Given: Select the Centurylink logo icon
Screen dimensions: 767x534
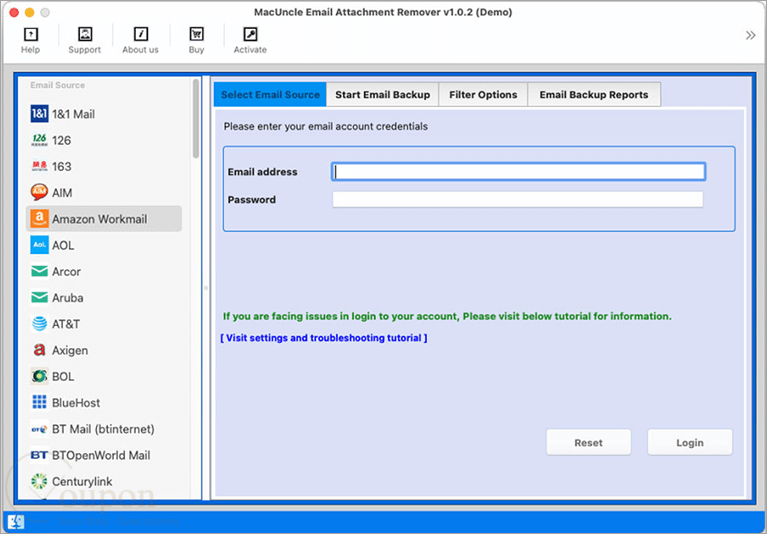Looking at the screenshot, I should click(39, 481).
